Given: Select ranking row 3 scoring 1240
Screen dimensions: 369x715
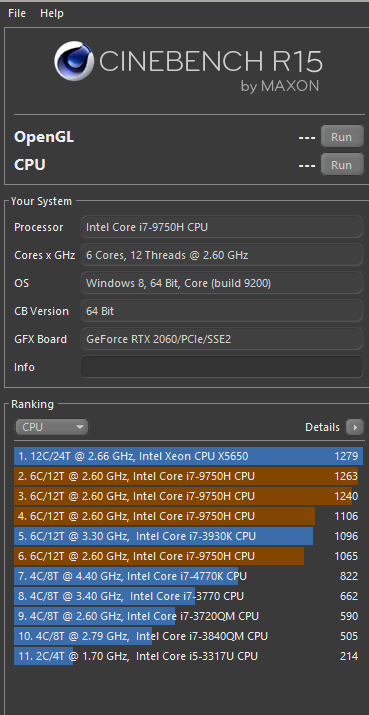Looking at the screenshot, I should (188, 496).
